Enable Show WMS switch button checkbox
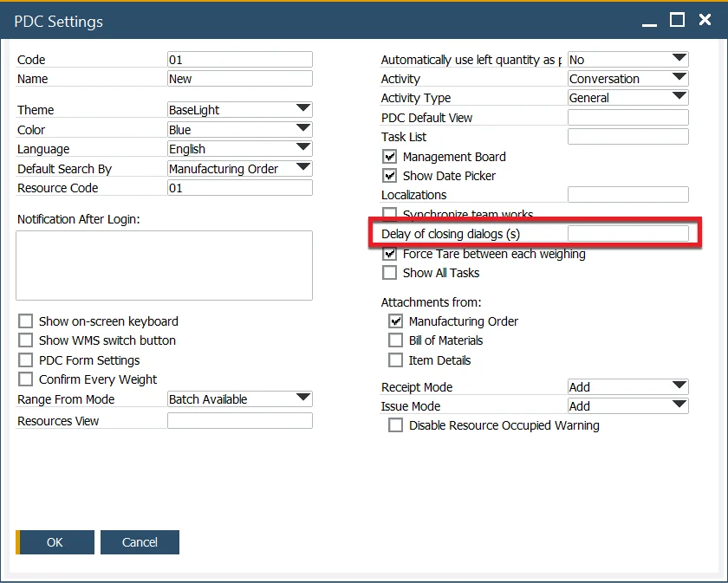The width and height of the screenshot is (728, 583). tap(25, 340)
